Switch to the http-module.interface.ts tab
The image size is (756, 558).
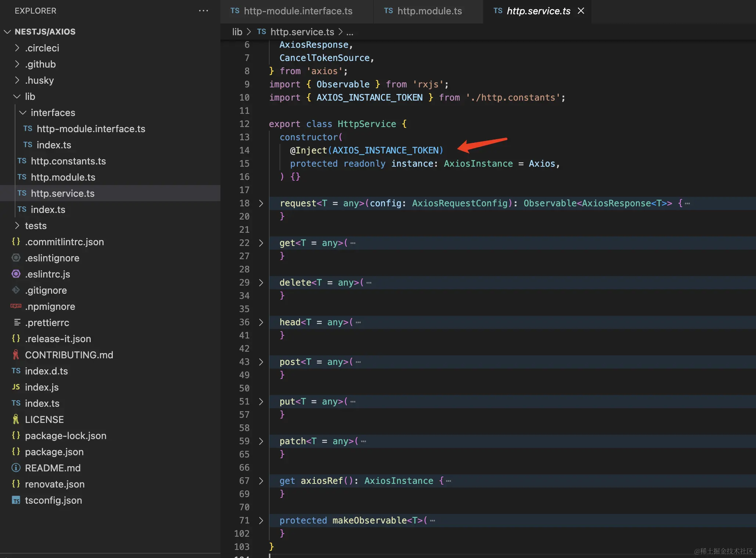(297, 11)
